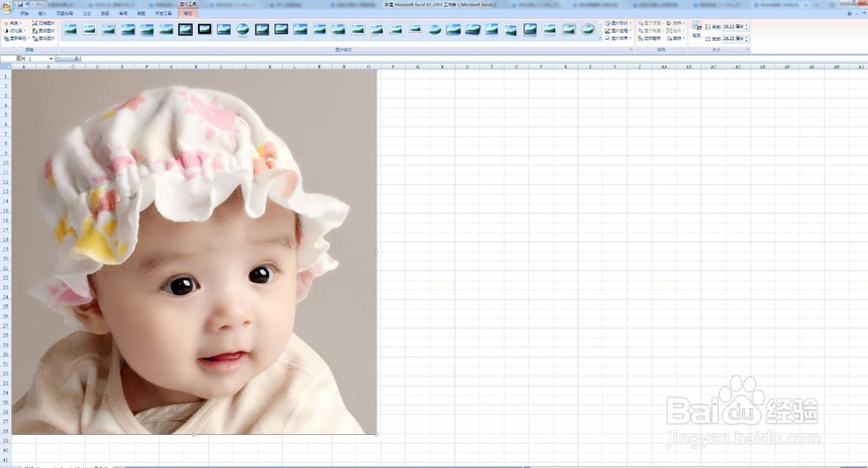Image resolution: width=868 pixels, height=468 pixels.
Task: Select row header 1
Action: click(x=5, y=76)
